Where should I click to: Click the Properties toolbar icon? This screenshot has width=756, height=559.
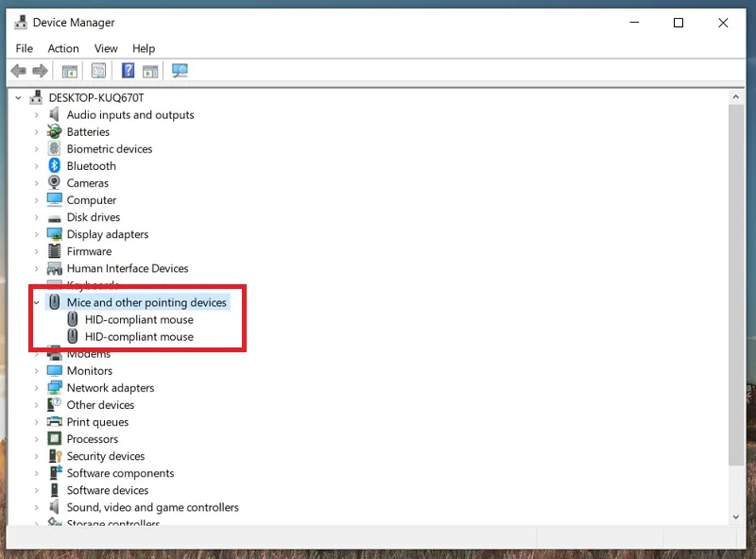point(98,72)
